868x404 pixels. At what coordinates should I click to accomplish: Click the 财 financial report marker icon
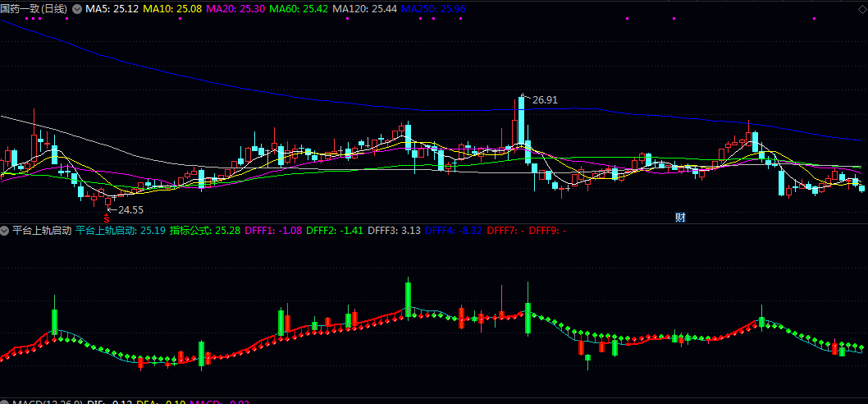click(680, 218)
